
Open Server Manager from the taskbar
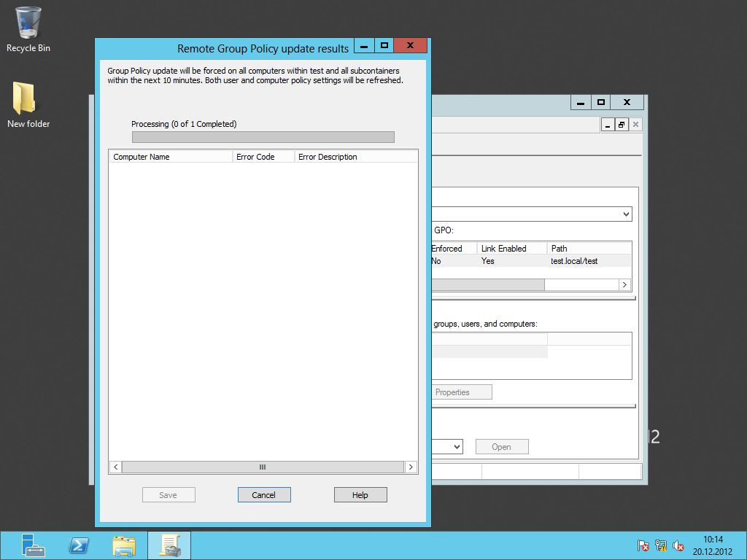(33, 545)
